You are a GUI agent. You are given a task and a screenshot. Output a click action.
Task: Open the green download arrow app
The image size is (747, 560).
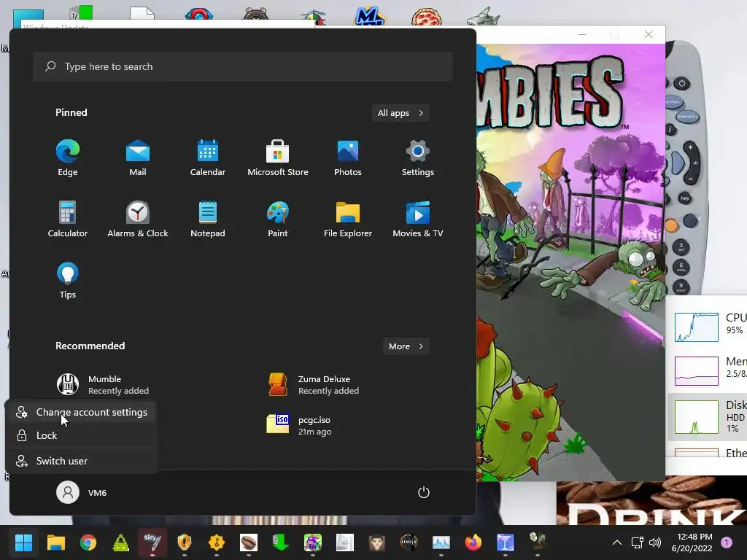[281, 542]
